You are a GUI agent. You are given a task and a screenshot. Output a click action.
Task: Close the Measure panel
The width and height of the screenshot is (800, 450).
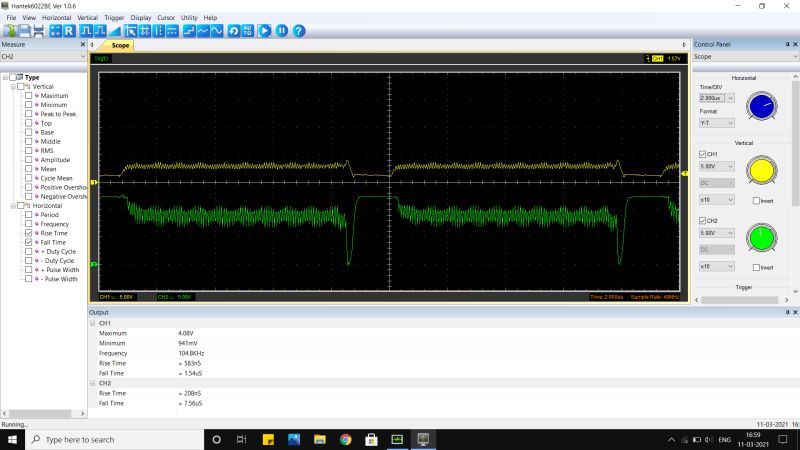pyautogui.click(x=83, y=45)
